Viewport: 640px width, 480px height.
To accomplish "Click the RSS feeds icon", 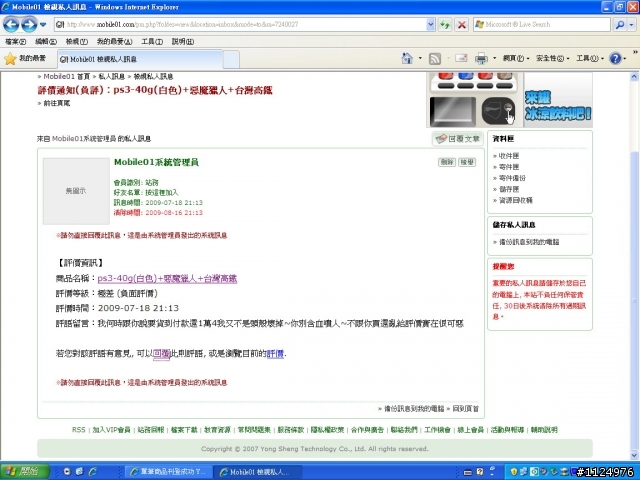I will pyautogui.click(x=435, y=59).
